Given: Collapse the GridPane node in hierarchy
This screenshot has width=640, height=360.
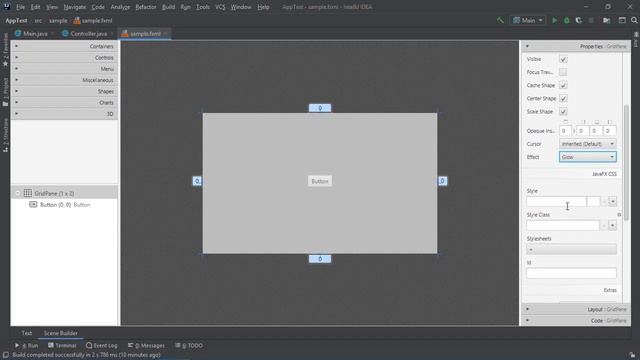Looking at the screenshot, I should coord(18,193).
